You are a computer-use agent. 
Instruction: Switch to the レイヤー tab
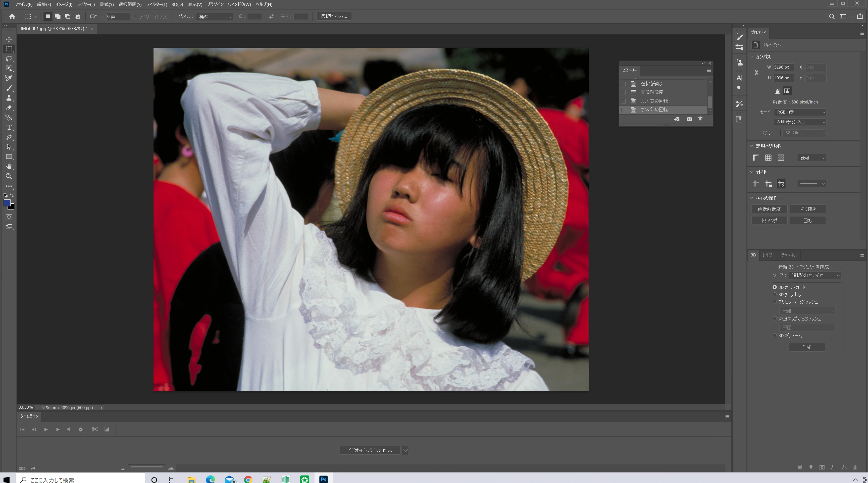point(768,255)
